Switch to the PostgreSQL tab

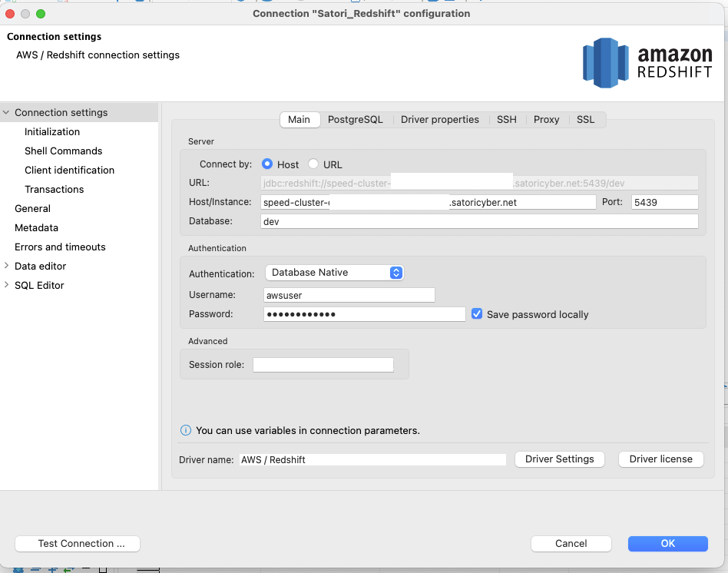[355, 119]
